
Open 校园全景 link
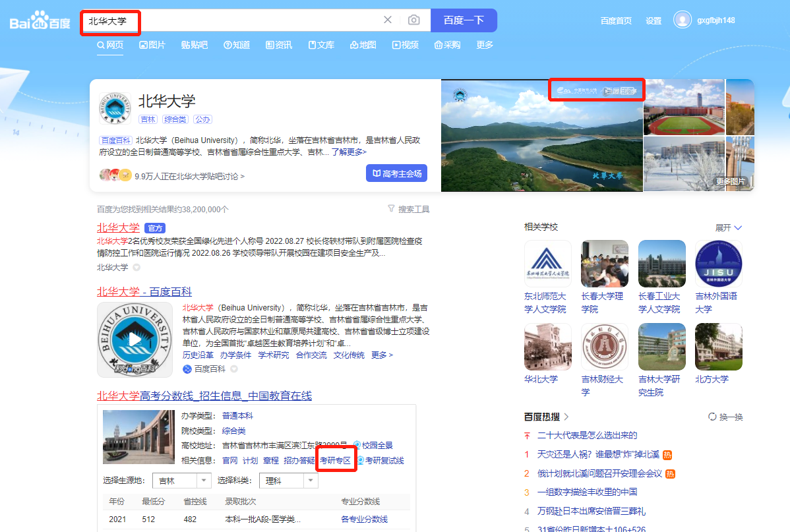point(373,446)
